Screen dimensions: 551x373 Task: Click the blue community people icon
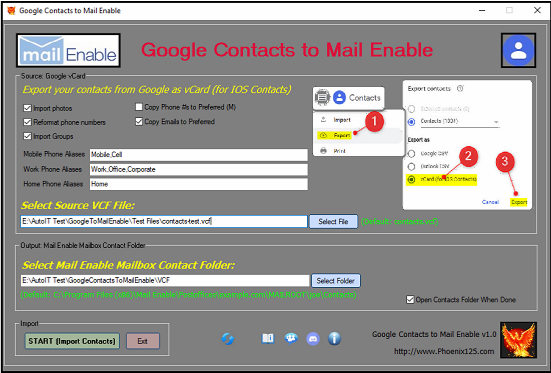291,339
